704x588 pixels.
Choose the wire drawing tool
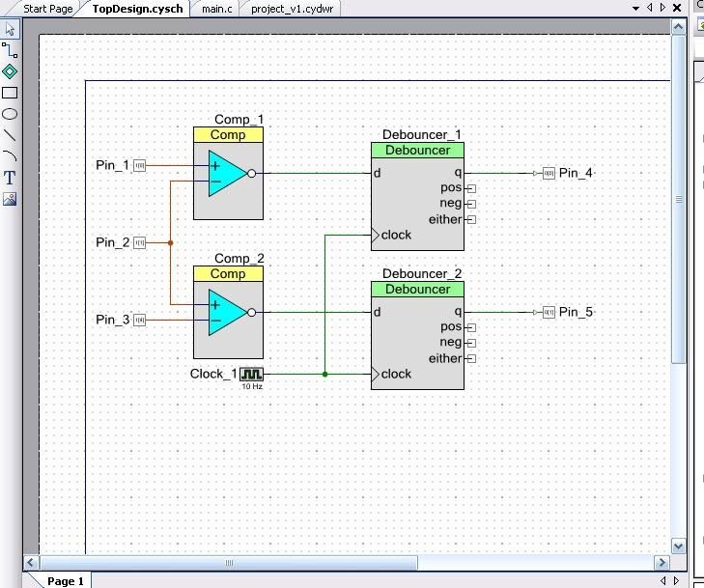tap(10, 50)
